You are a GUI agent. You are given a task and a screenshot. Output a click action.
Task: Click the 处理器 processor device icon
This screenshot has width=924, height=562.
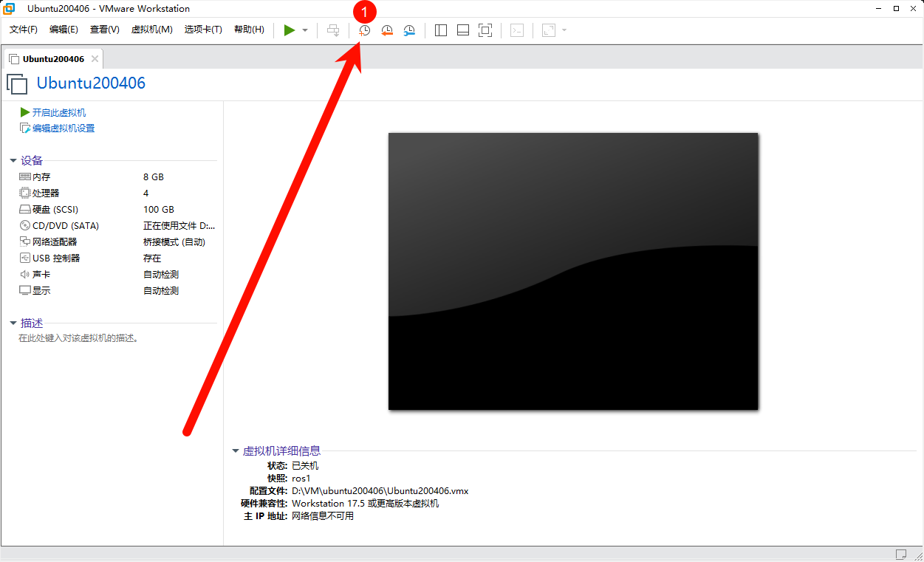[25, 193]
